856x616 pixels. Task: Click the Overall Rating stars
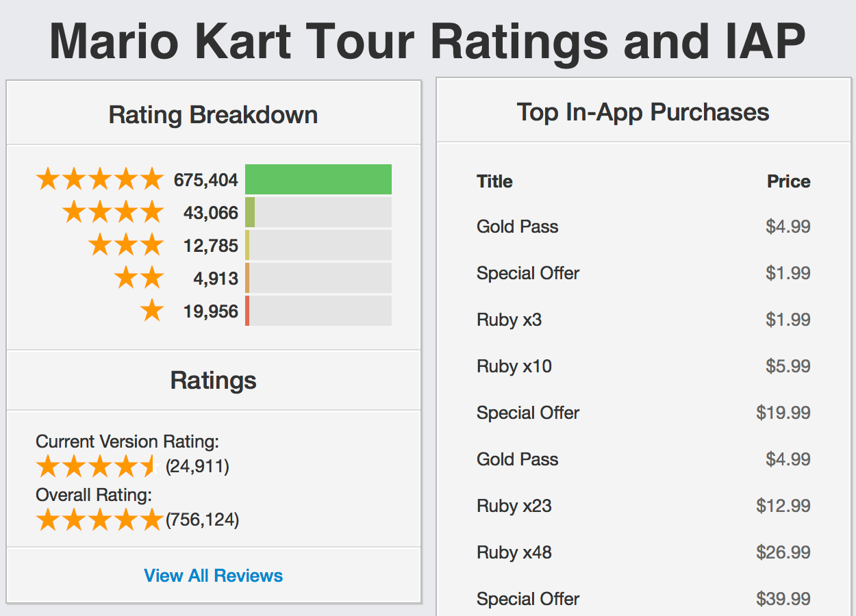[100, 520]
